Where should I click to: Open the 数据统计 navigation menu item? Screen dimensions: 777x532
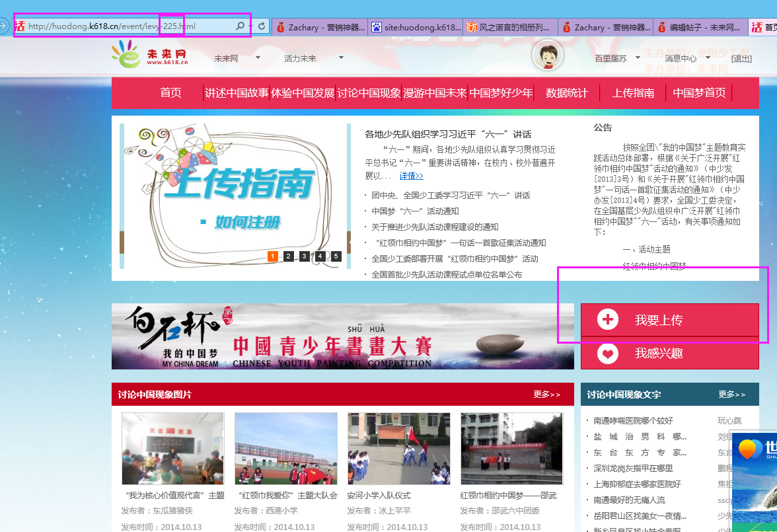(x=566, y=93)
